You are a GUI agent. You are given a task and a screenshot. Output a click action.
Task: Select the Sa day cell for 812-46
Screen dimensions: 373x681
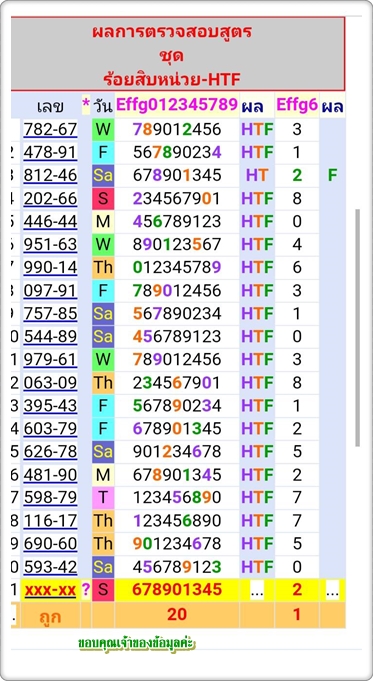coord(103,175)
